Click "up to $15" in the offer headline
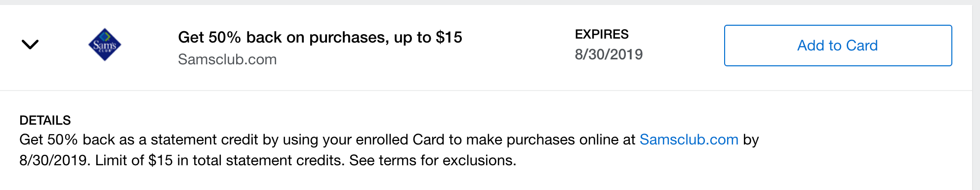Screen dimensions: 980x190 (428, 37)
